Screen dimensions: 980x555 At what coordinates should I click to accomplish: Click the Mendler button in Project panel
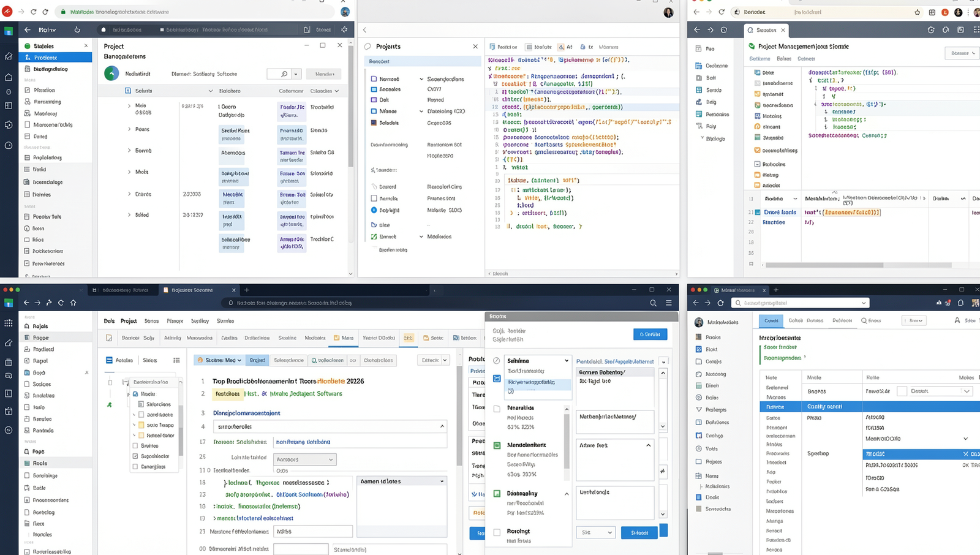pos(324,74)
